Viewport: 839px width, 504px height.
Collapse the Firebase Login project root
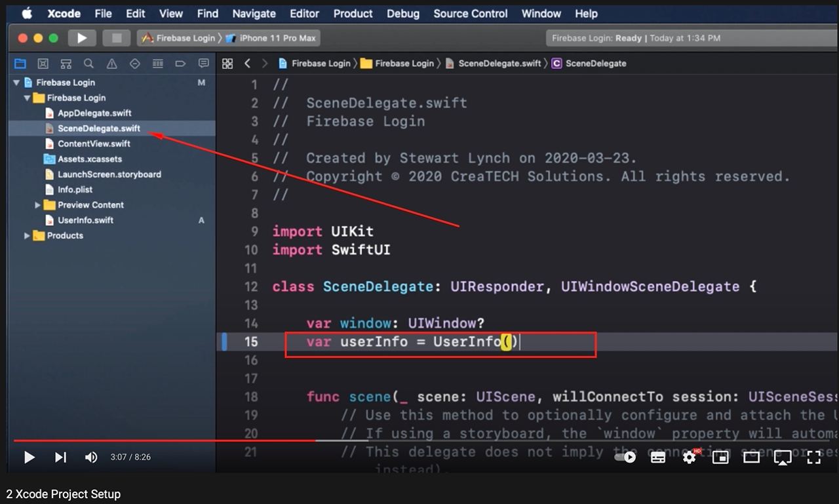[16, 83]
